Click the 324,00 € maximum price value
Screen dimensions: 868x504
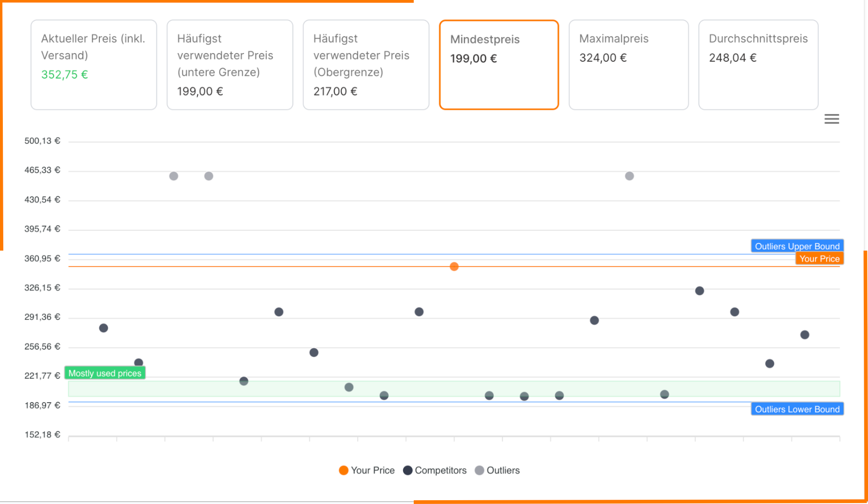[603, 57]
